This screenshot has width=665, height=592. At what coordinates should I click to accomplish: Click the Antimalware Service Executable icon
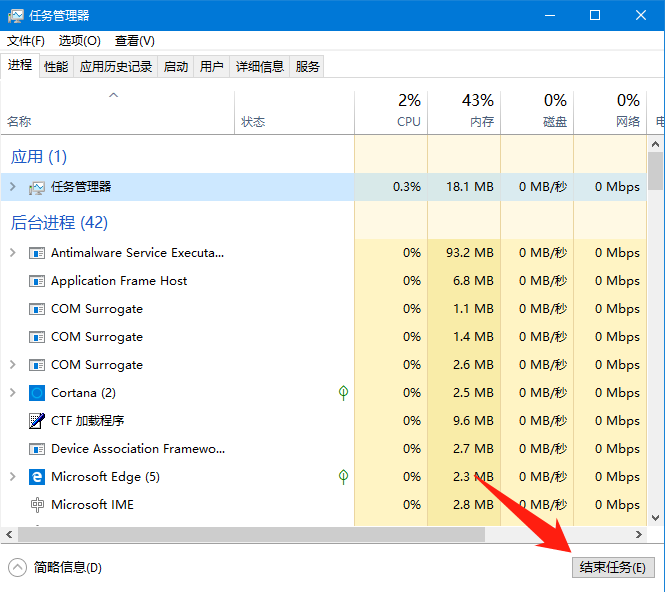tap(37, 253)
